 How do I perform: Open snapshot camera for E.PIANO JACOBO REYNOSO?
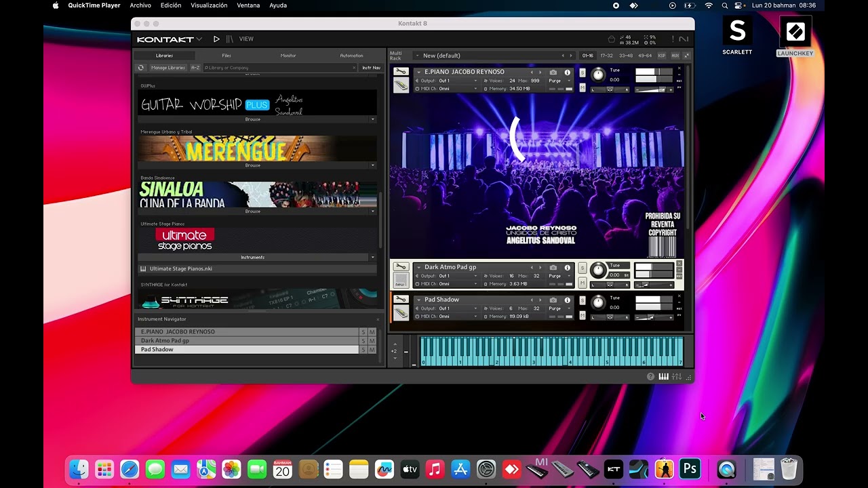553,72
